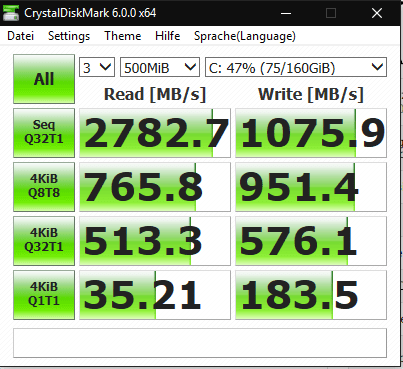The height and width of the screenshot is (369, 403).
Task: Select the 765.8 read result
Action: click(155, 187)
